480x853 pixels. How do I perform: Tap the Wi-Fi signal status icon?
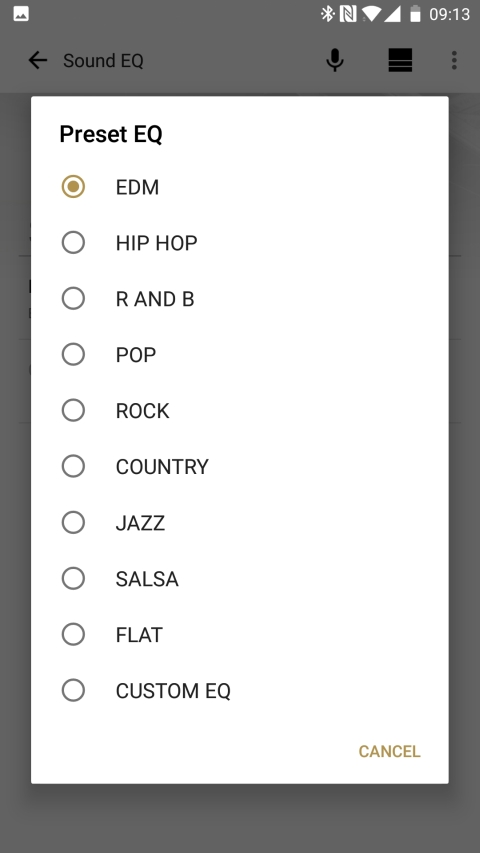point(371,14)
